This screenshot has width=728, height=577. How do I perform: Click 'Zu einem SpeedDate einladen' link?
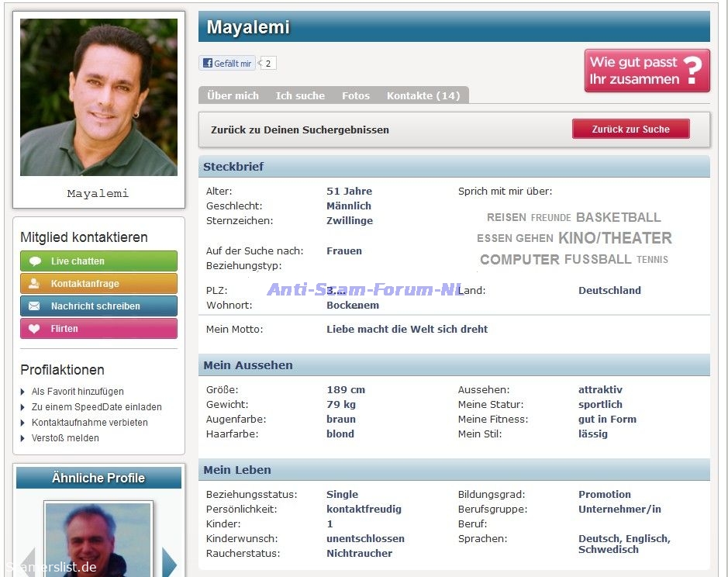click(96, 407)
